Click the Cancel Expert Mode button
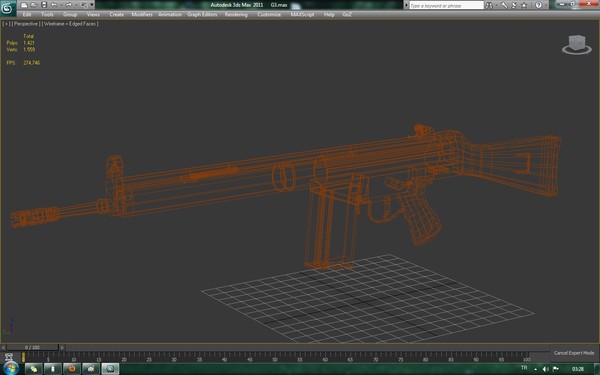600x375 pixels. pos(574,353)
